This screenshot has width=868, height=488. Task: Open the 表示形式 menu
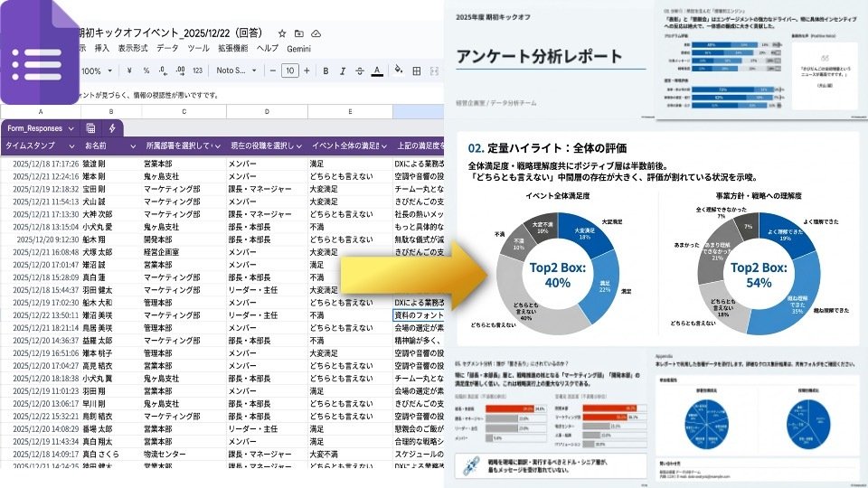coord(133,48)
